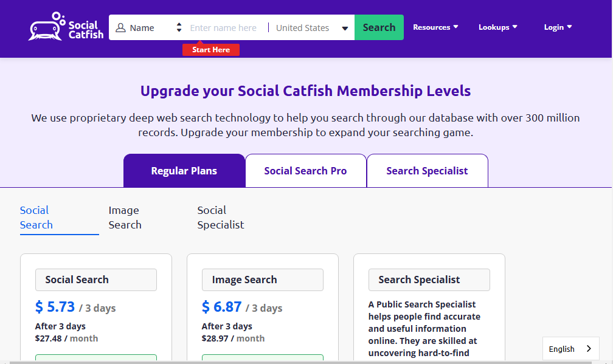
Task: Select the Social Specialist sub-tab
Action: point(221,218)
